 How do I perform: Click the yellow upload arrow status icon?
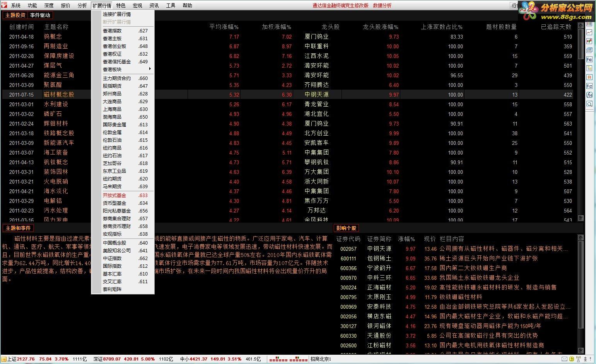point(572,359)
